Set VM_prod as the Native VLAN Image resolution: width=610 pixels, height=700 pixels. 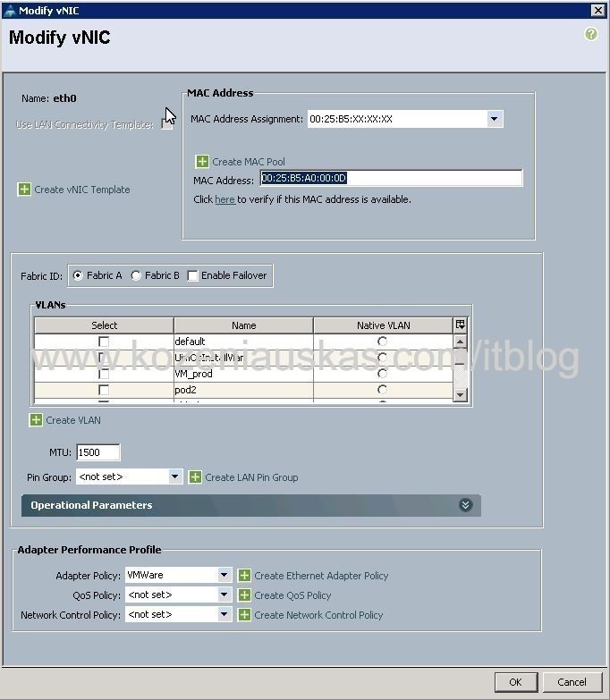pos(382,374)
